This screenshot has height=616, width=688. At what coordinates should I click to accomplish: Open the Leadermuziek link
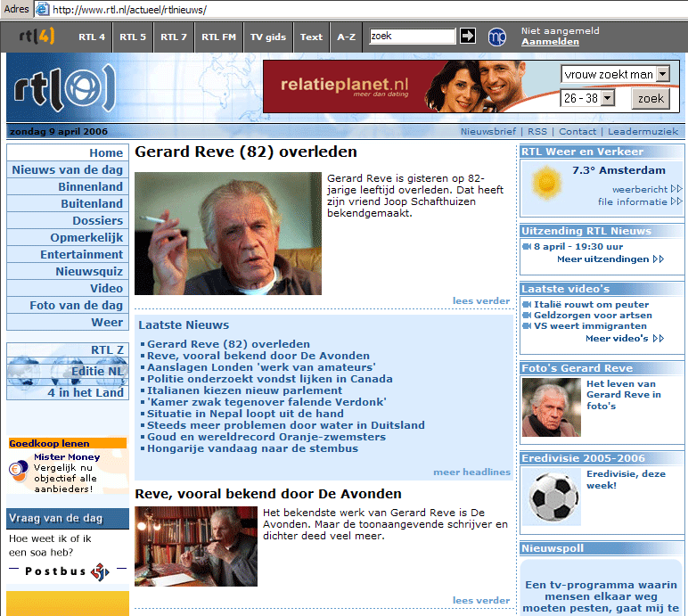click(643, 131)
